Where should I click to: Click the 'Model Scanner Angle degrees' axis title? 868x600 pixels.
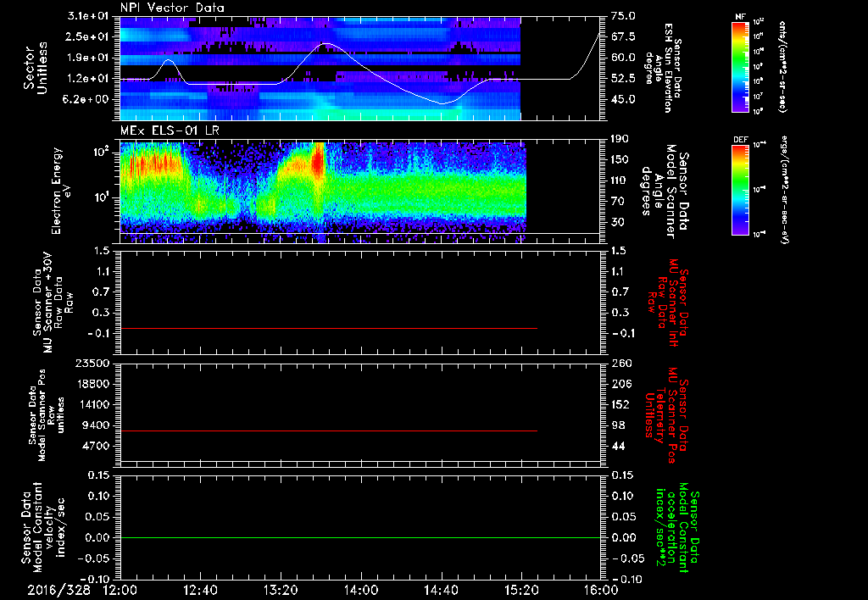coord(665,191)
